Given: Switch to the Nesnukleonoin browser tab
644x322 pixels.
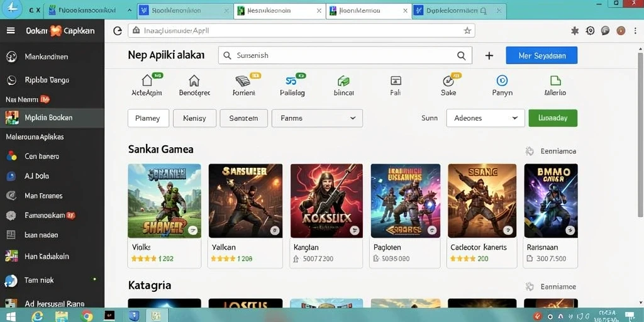Looking at the screenshot, I should click(279, 11).
